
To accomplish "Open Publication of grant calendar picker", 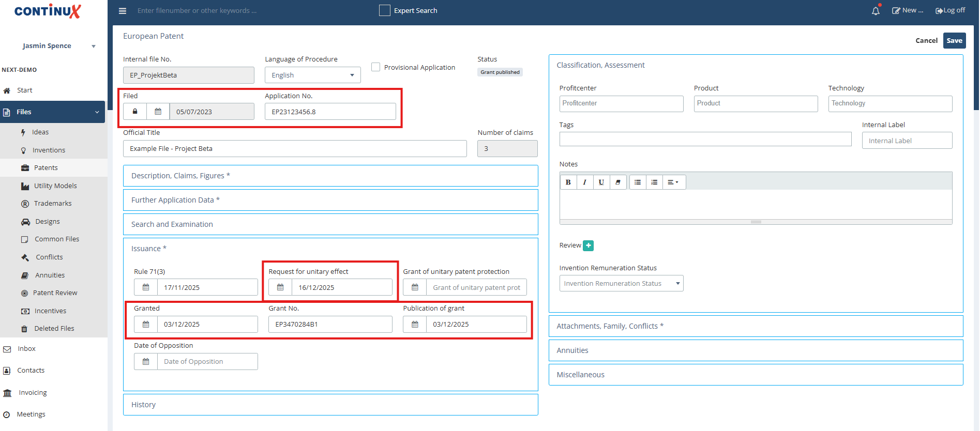I will tap(415, 325).
